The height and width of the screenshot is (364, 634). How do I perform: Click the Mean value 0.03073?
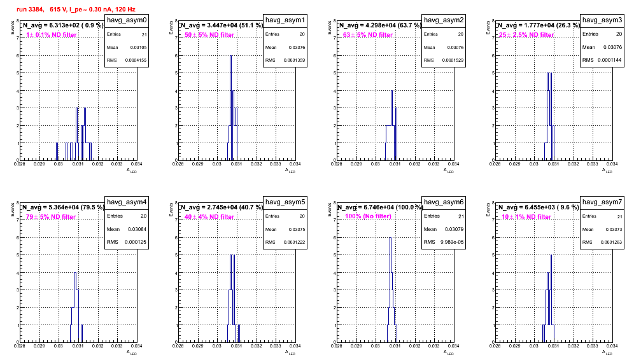[x=614, y=229]
